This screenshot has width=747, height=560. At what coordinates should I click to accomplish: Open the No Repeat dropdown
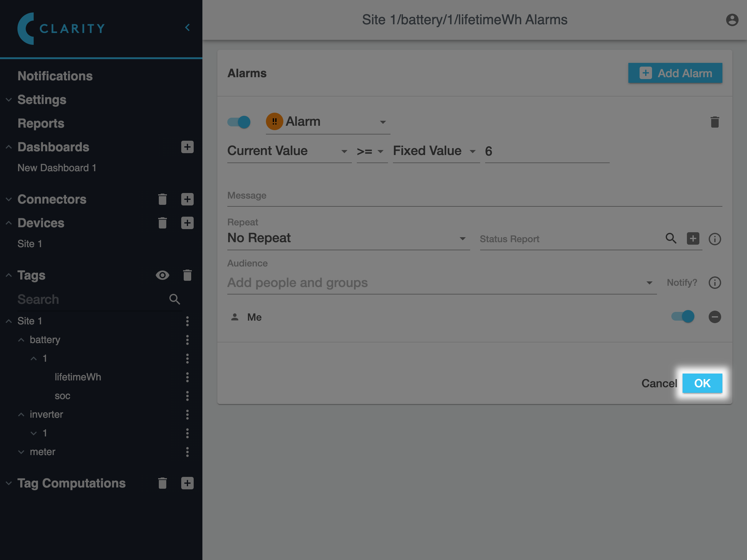pos(348,238)
